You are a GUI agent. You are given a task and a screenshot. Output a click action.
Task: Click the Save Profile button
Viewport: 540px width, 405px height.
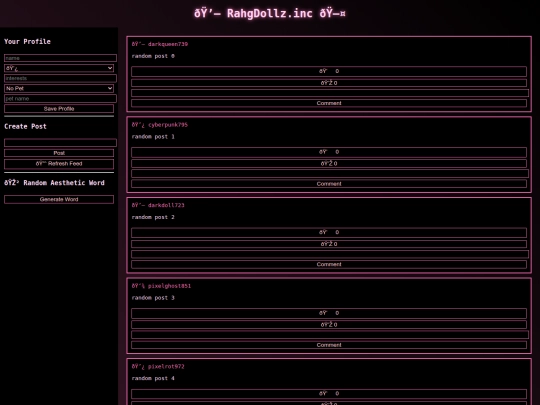pos(59,108)
